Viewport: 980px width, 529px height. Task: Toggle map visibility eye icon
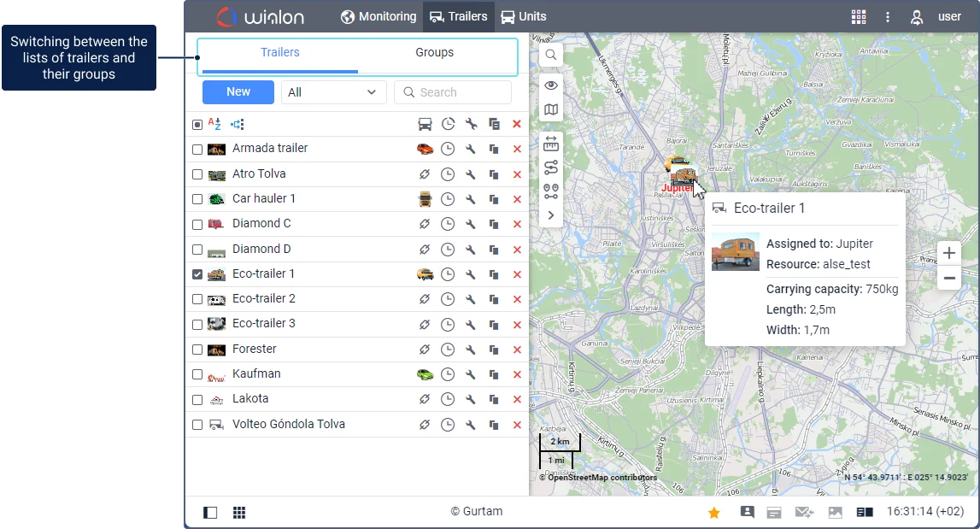click(x=550, y=85)
